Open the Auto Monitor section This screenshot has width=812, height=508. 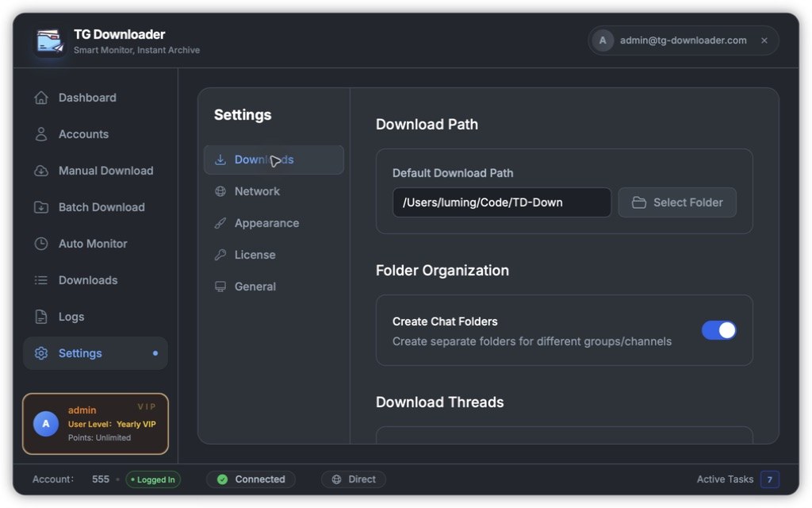pyautogui.click(x=95, y=244)
